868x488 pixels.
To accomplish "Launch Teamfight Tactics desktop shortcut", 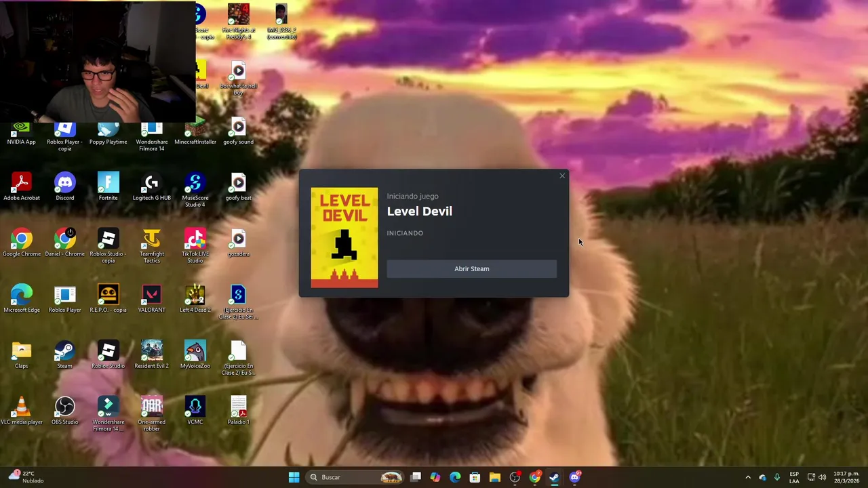I will pyautogui.click(x=152, y=247).
